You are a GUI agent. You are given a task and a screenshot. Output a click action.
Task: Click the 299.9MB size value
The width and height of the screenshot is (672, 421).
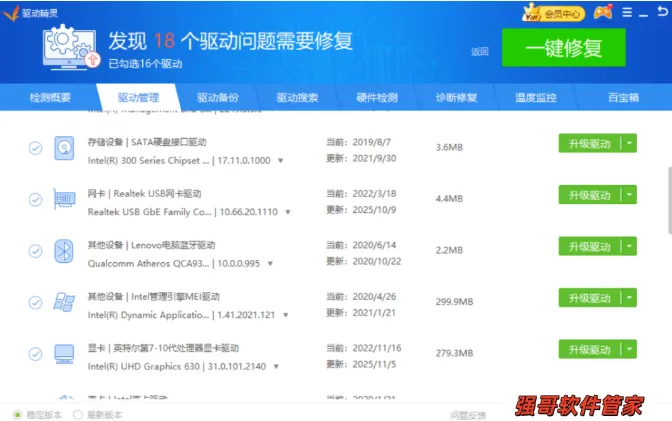pos(454,302)
